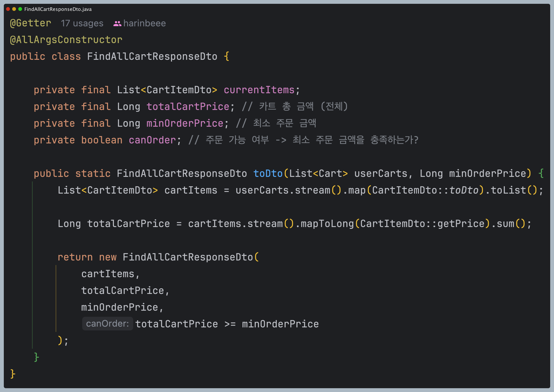Click the canOrder boolean field name
This screenshot has height=392, width=554.
(152, 140)
